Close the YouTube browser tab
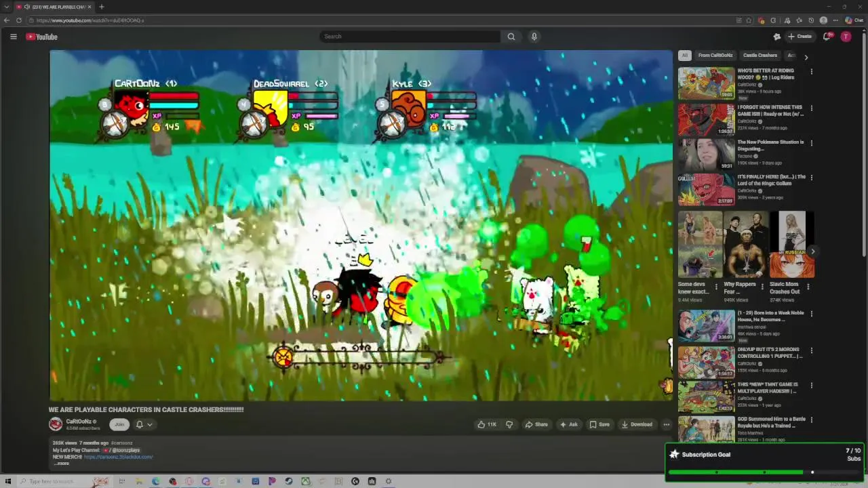Viewport: 868px width, 488px height. (x=90, y=7)
